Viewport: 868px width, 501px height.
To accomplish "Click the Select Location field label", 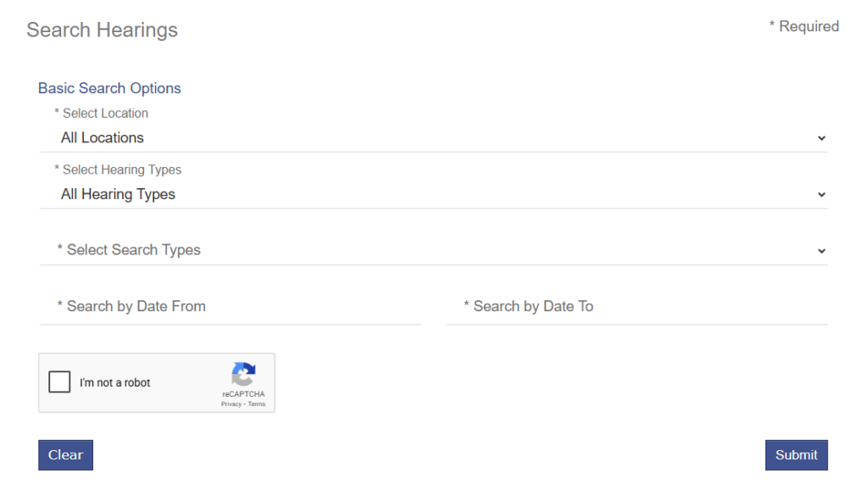I will click(101, 114).
